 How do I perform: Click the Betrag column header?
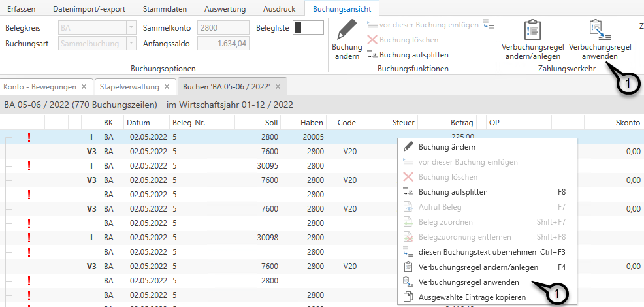(459, 123)
